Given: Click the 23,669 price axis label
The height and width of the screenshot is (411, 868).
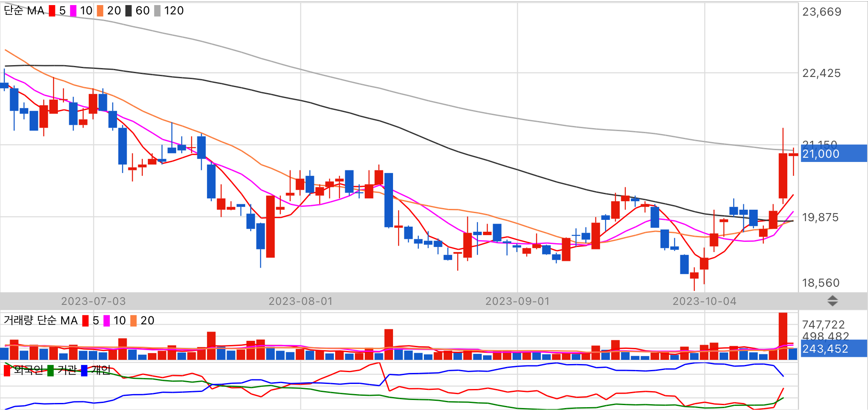Looking at the screenshot, I should pyautogui.click(x=822, y=12).
